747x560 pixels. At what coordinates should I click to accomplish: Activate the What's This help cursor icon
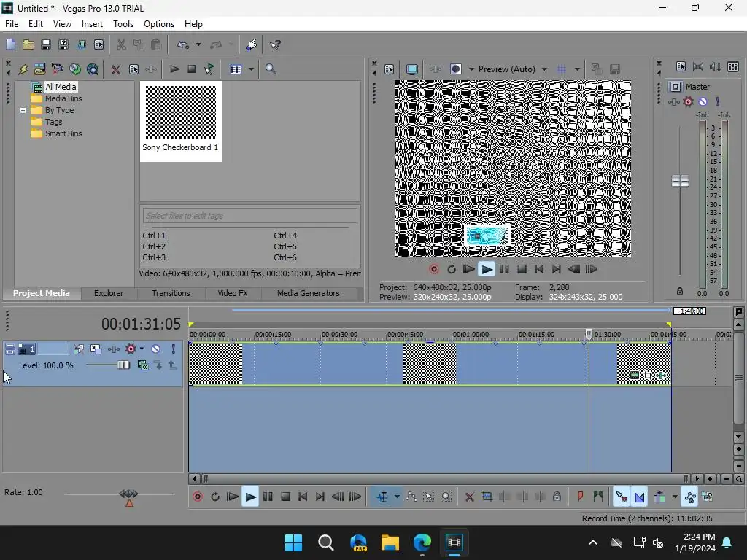coord(275,44)
